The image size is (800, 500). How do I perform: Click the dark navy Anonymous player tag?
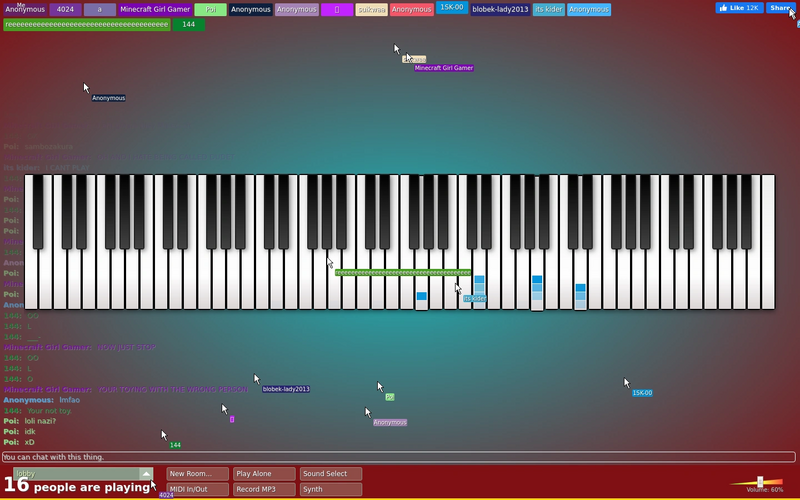(251, 9)
